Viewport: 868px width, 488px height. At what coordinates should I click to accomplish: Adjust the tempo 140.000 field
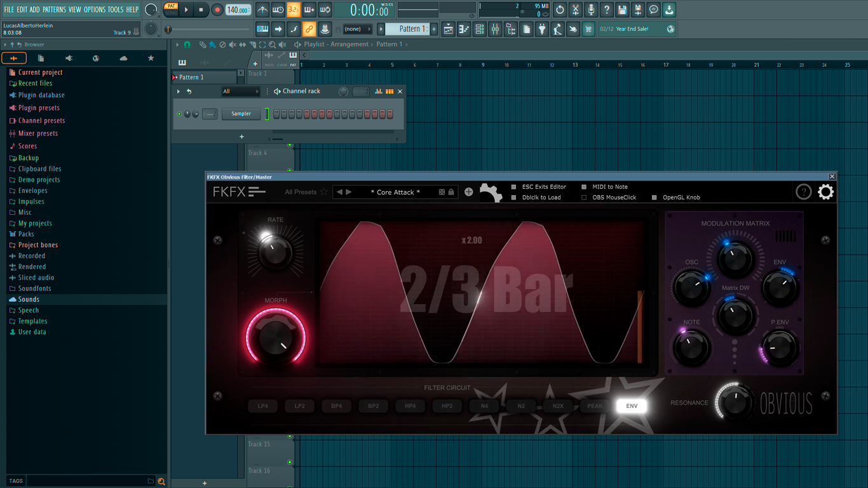[238, 10]
